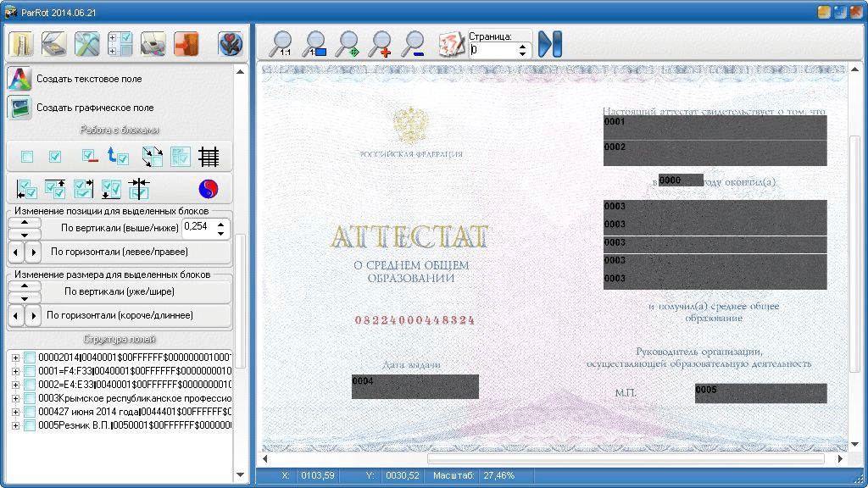The height and width of the screenshot is (488, 868).
Task: Center selected blocks on the vertical axis
Action: 139,189
